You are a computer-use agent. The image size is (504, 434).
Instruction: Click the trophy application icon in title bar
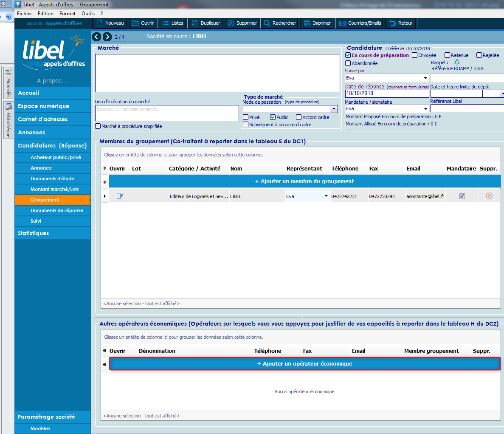[18, 5]
